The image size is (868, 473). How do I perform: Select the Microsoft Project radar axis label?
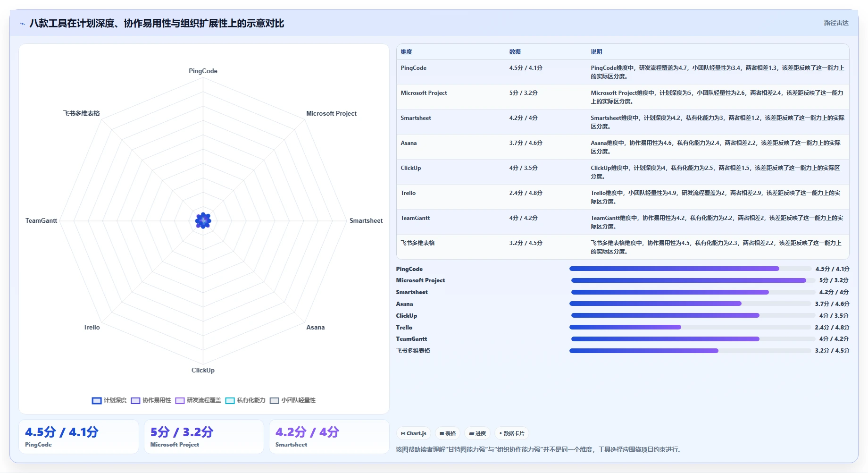click(x=331, y=113)
